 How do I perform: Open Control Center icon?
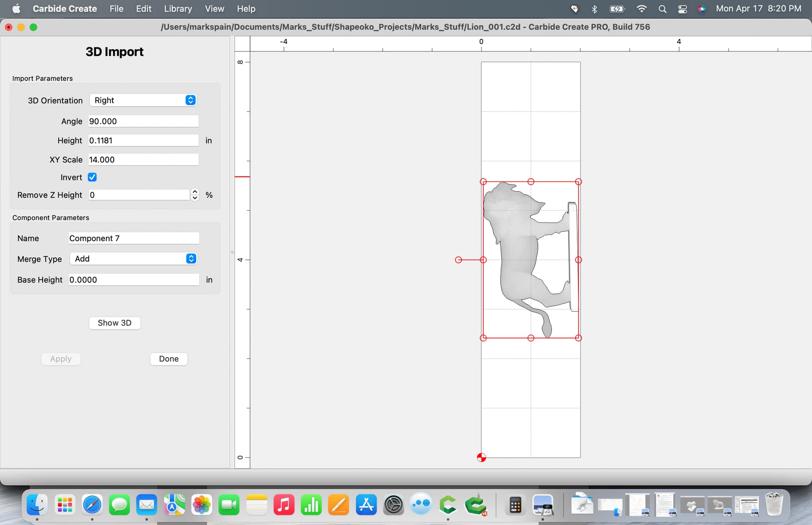tap(682, 9)
